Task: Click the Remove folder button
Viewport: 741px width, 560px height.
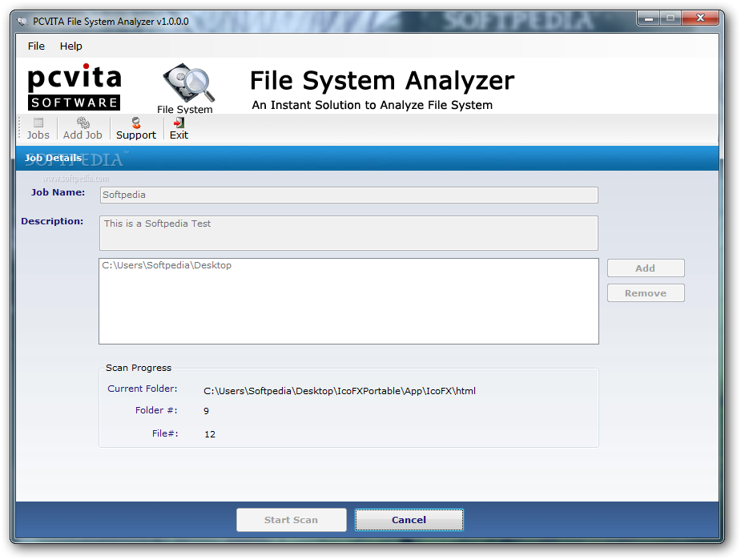Action: click(x=646, y=293)
